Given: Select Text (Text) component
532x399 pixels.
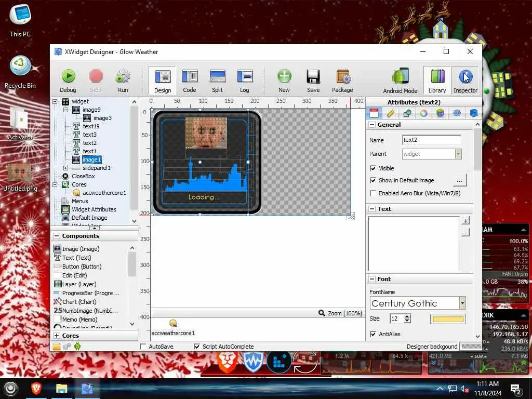Looking at the screenshot, I should [x=73, y=258].
